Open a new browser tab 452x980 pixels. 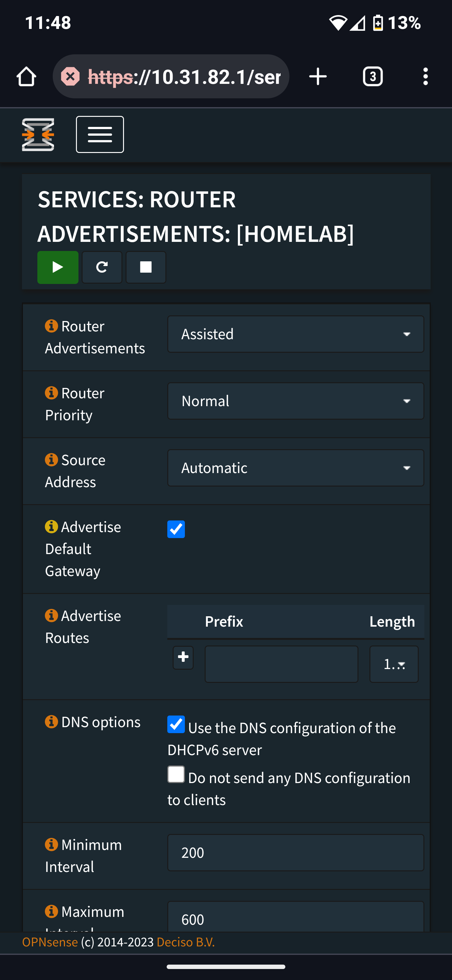point(318,76)
